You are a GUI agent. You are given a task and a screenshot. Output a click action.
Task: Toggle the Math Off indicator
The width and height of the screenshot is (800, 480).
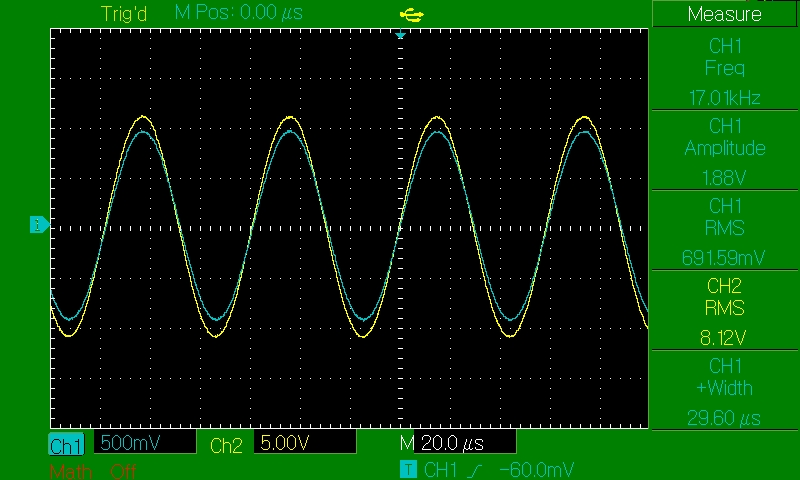[x=92, y=471]
